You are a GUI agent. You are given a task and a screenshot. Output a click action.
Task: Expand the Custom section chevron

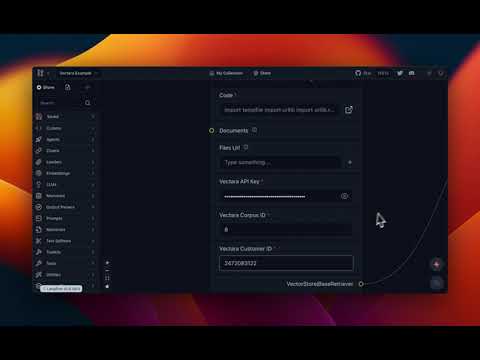tap(93, 128)
